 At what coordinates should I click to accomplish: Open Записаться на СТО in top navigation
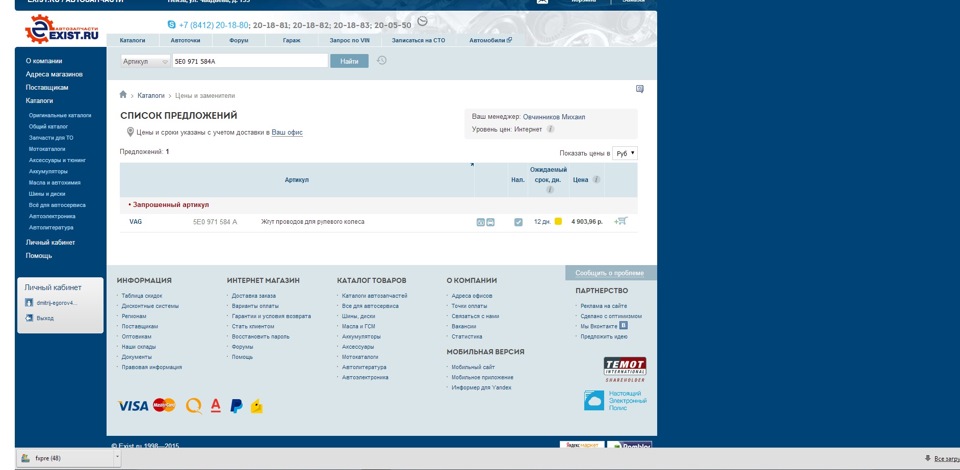pyautogui.click(x=418, y=40)
